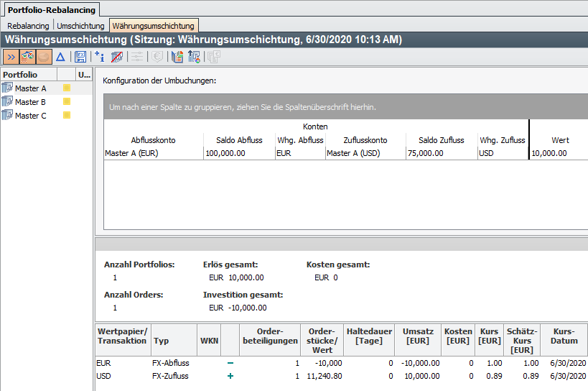Screen dimensions: 588x391
Task: Select Master C in the portfolio list
Action: coord(30,116)
